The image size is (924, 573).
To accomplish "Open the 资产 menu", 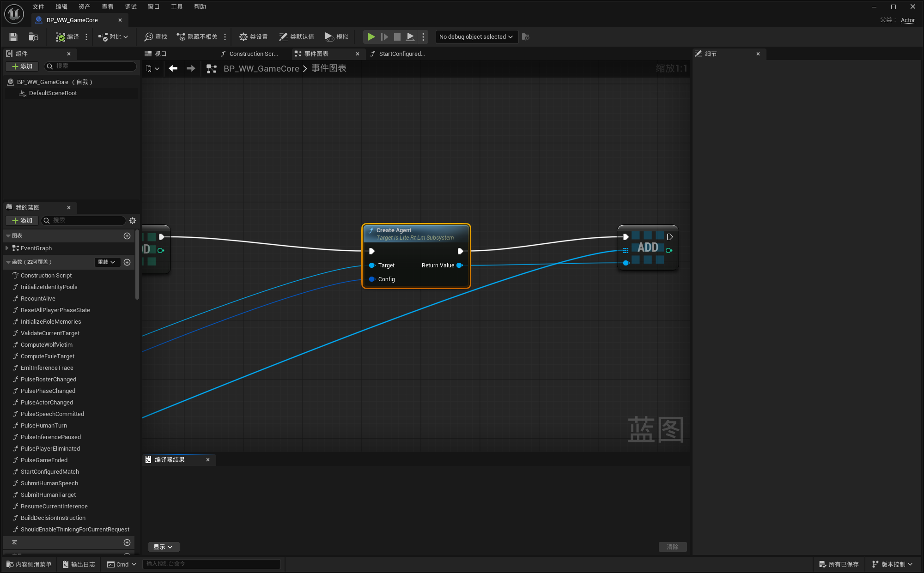I will [x=85, y=6].
